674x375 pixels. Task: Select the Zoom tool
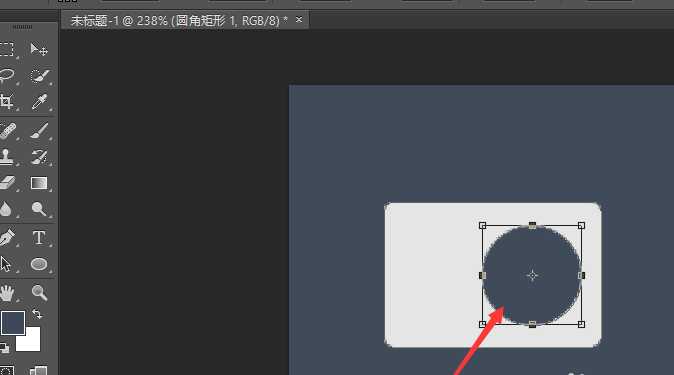coord(39,292)
